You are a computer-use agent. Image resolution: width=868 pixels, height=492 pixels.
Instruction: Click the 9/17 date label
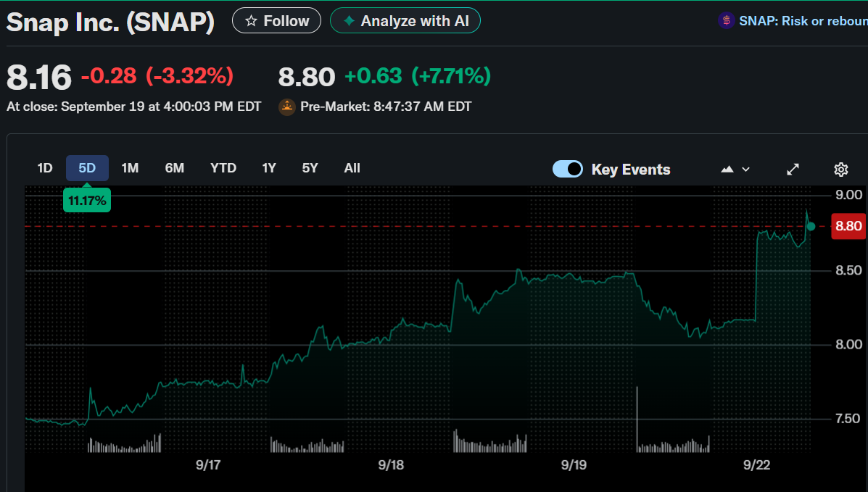click(x=208, y=465)
